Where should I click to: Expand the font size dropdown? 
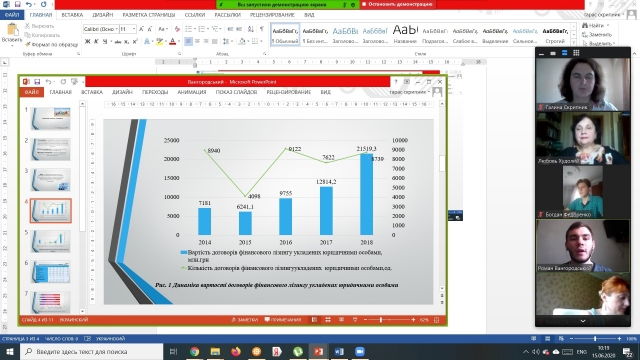pos(133,29)
